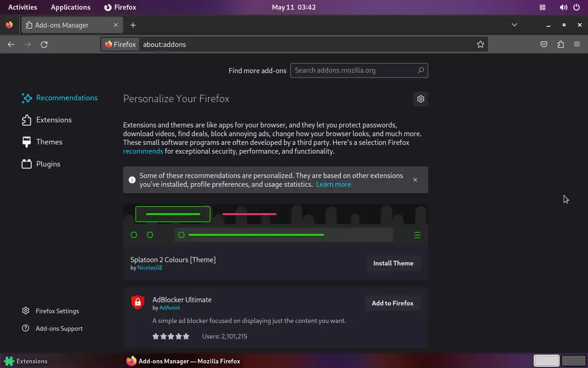Bookmark this page with the star icon
This screenshot has width=588, height=368.
pyautogui.click(x=481, y=44)
